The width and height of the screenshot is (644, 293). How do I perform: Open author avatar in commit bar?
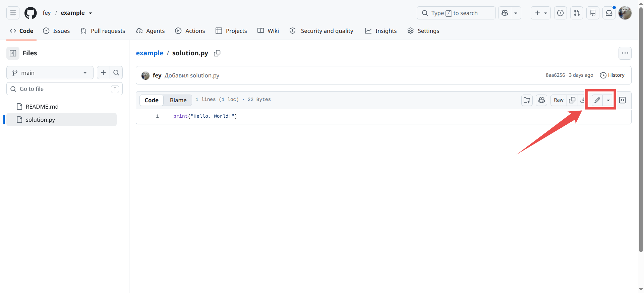point(145,75)
